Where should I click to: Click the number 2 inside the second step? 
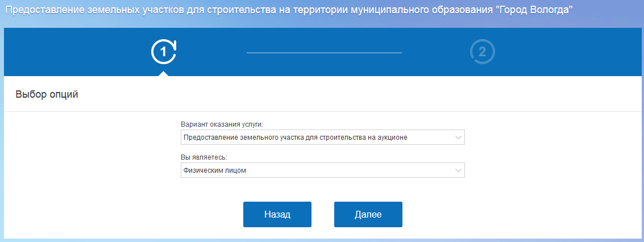(x=483, y=52)
